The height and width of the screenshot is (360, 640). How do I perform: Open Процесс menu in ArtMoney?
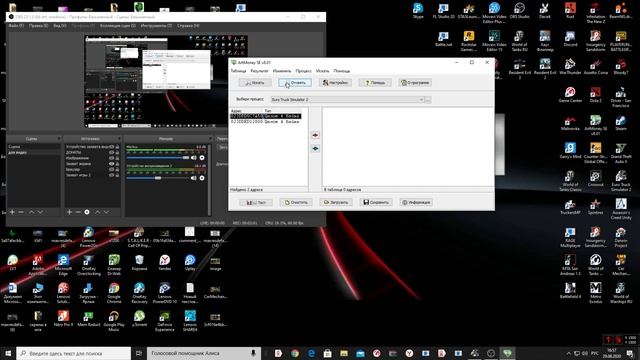point(303,71)
